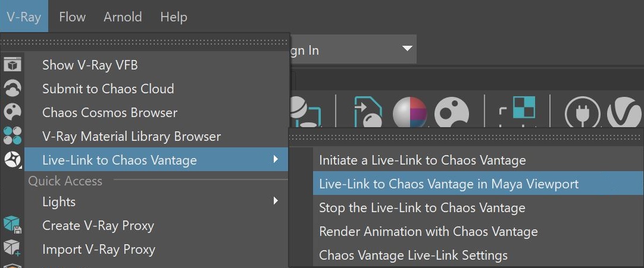Expand the Lights submenu

(157, 201)
